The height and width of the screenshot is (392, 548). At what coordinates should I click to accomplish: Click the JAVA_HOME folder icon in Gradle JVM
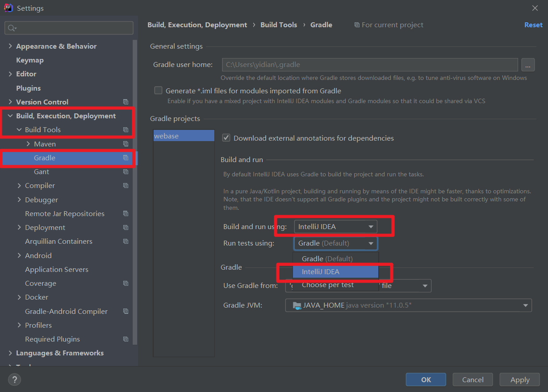click(x=296, y=305)
